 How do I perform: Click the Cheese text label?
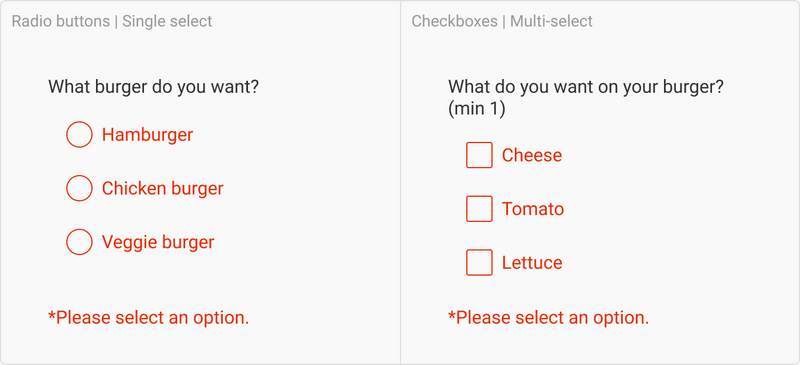[532, 155]
